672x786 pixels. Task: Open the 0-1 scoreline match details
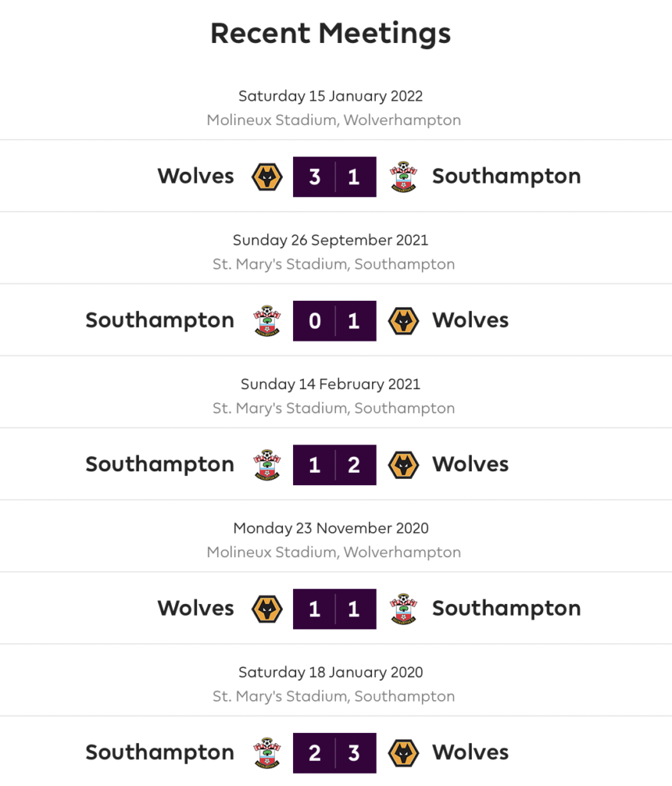pos(334,321)
